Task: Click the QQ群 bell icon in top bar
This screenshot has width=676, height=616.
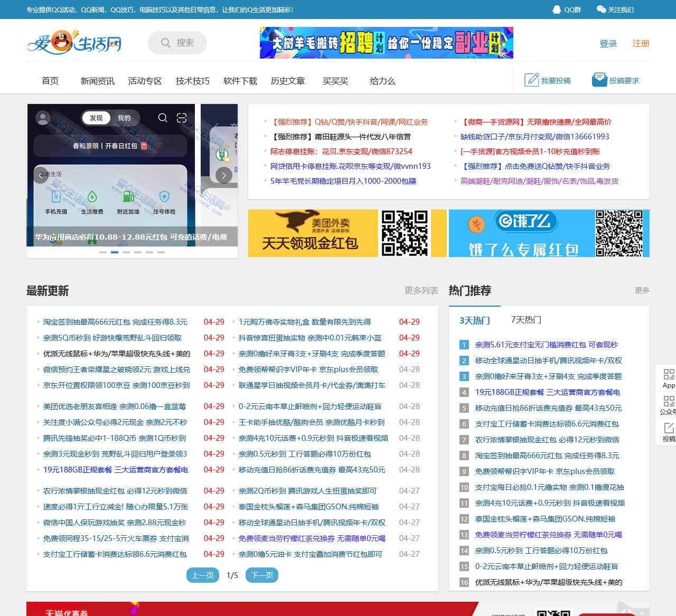Action: [x=557, y=9]
